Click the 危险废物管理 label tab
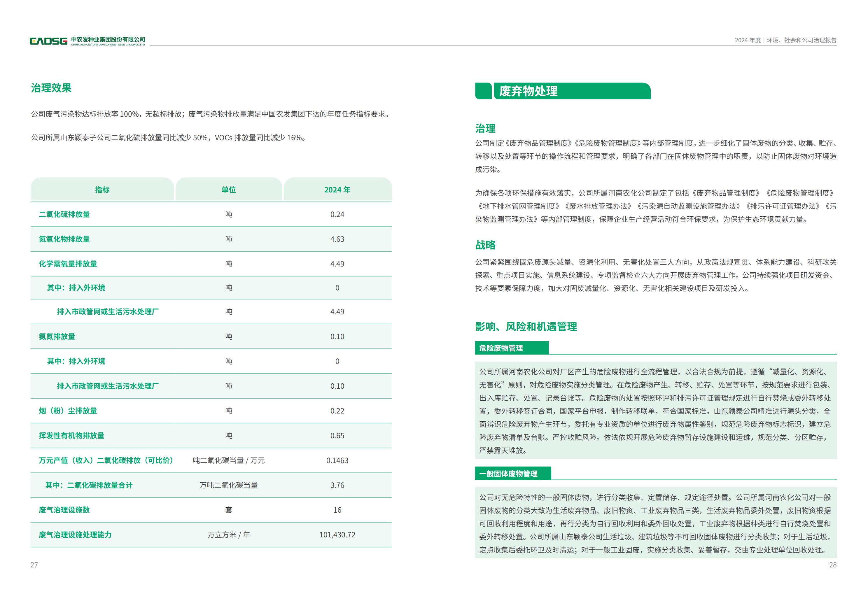Screen dimensions: 868x589 pos(512,348)
